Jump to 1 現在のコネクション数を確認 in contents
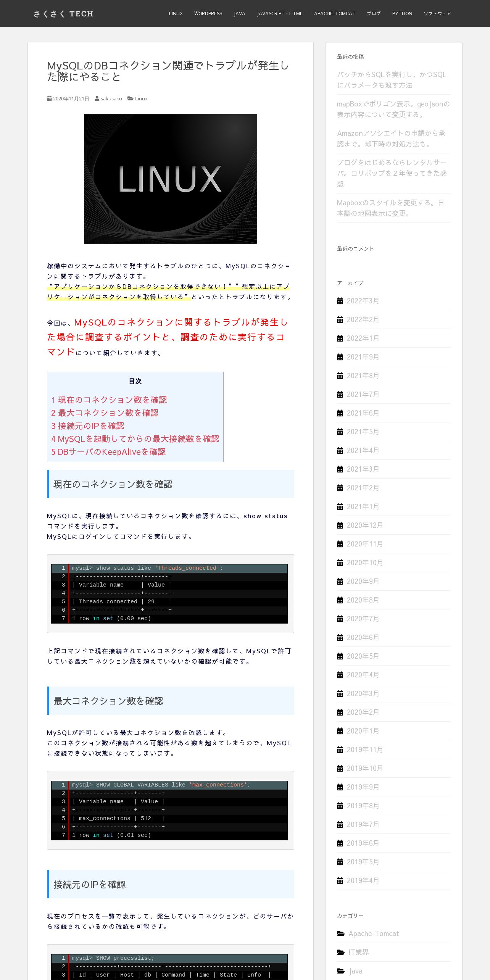 [109, 400]
